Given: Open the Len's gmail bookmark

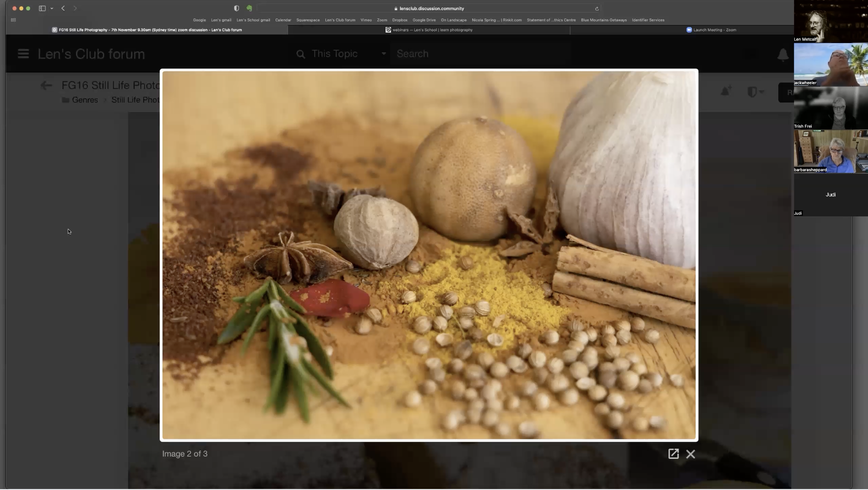Looking at the screenshot, I should [x=221, y=20].
